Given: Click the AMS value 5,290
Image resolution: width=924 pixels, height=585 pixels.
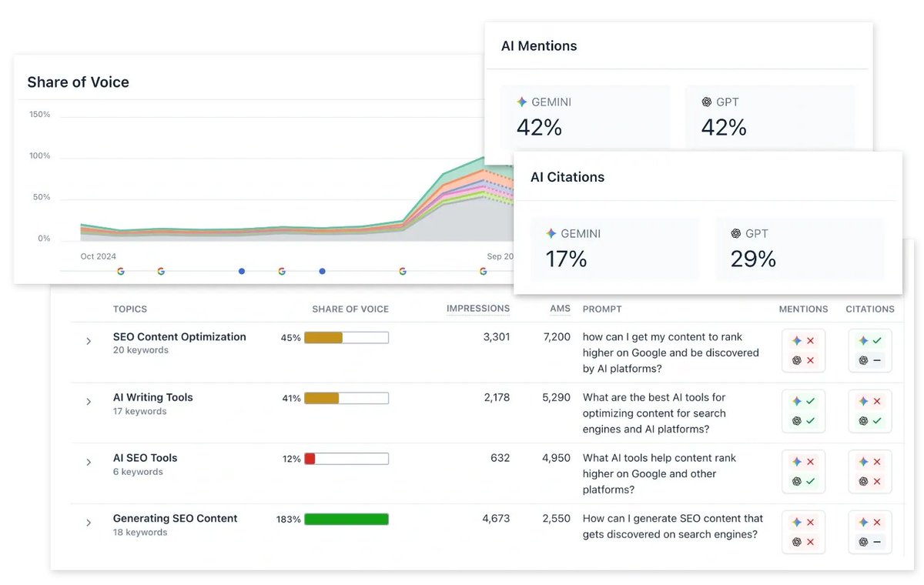Looking at the screenshot, I should [x=557, y=397].
